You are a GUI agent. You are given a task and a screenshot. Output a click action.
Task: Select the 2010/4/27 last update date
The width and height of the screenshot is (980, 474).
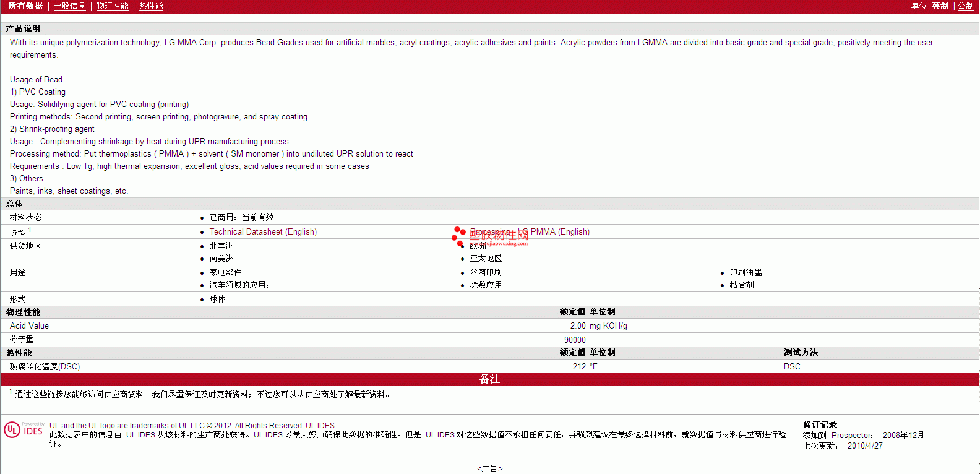point(865,446)
